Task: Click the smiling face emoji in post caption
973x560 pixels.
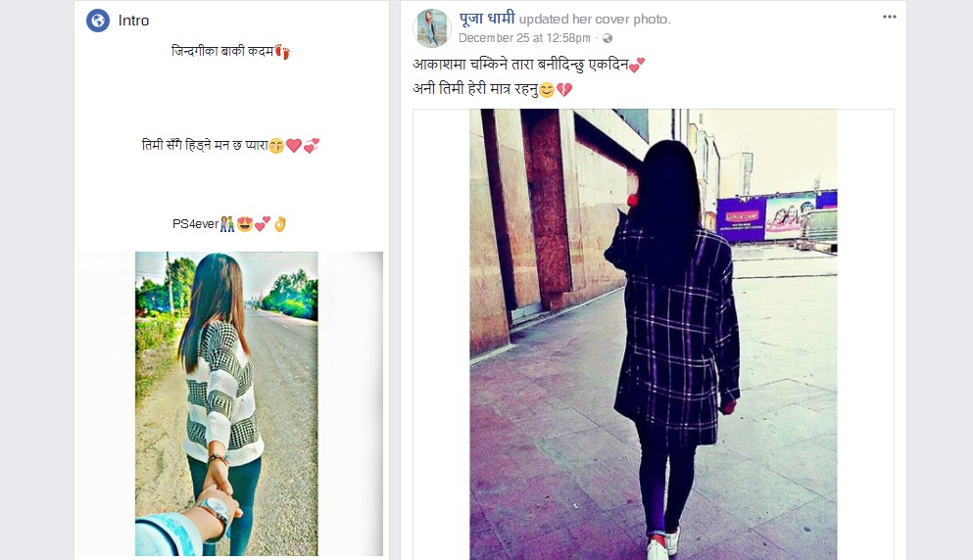Action: tap(546, 90)
